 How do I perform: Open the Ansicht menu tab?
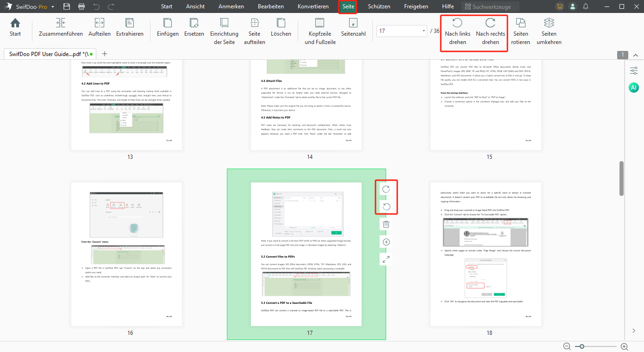[x=195, y=6]
